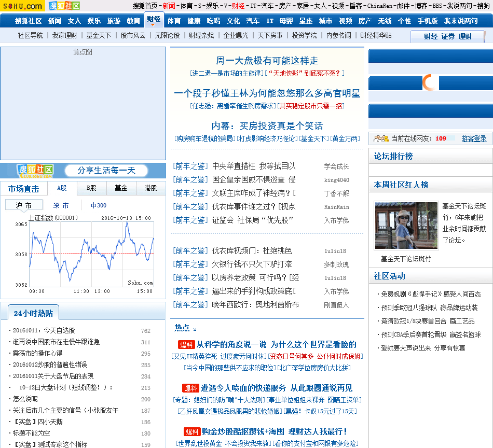Open activity 爱就要大声说出来 分享有惊喜

pyautogui.click(x=423, y=348)
